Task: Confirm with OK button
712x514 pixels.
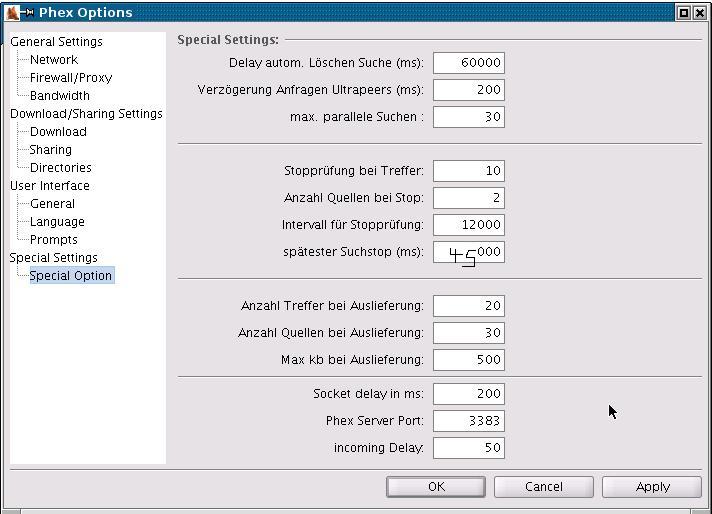Action: pos(436,487)
